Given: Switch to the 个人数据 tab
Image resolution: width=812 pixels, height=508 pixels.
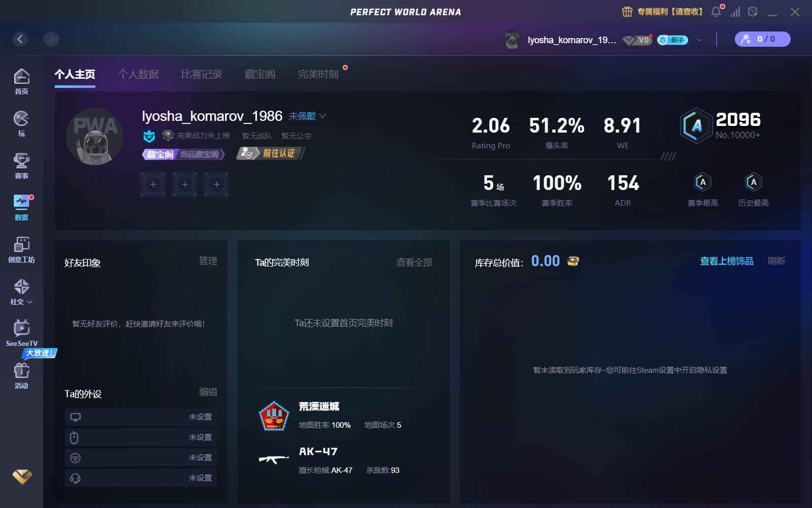Looking at the screenshot, I should click(x=138, y=75).
